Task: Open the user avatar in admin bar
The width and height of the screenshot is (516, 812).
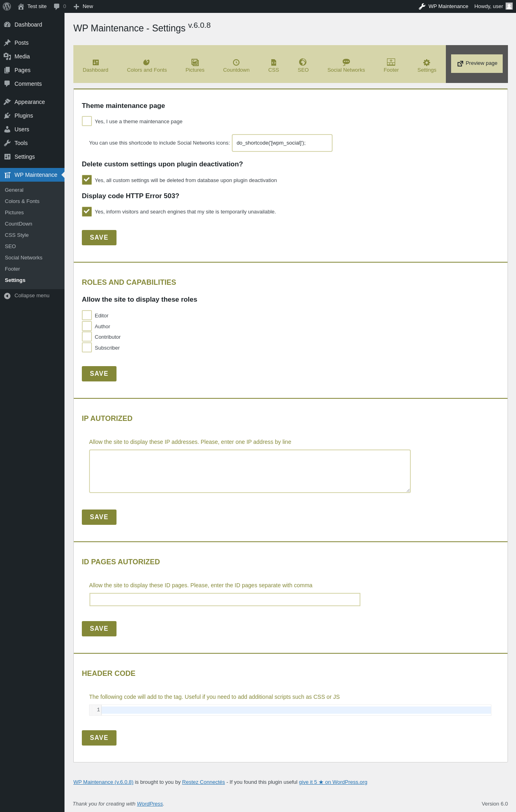Action: tap(509, 6)
